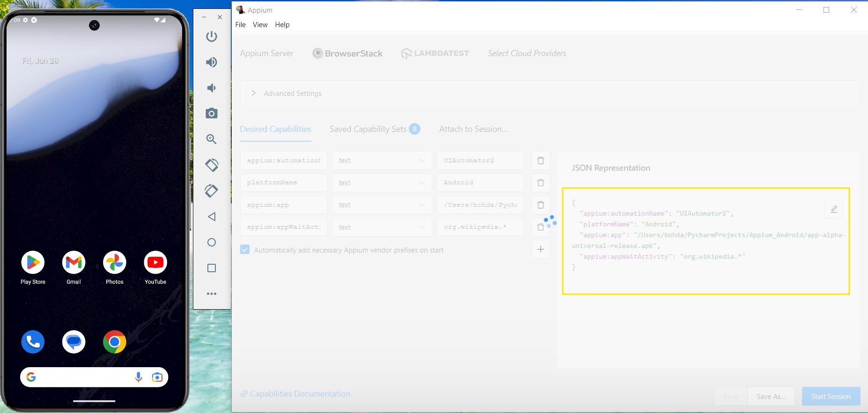Click the emulator power button
The image size is (868, 413).
pyautogui.click(x=212, y=36)
